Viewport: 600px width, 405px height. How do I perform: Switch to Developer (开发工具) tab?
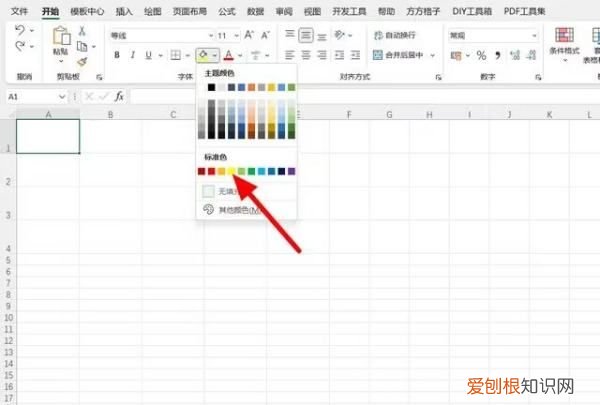pos(349,11)
